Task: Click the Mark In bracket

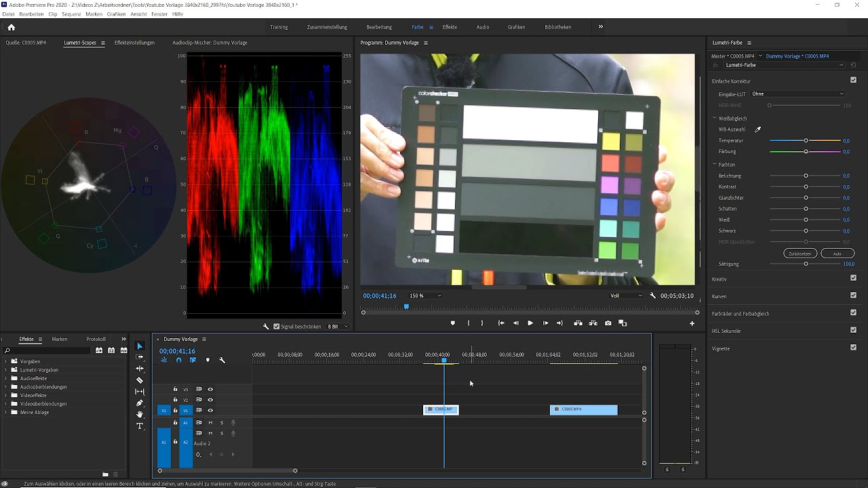Action: [x=469, y=323]
